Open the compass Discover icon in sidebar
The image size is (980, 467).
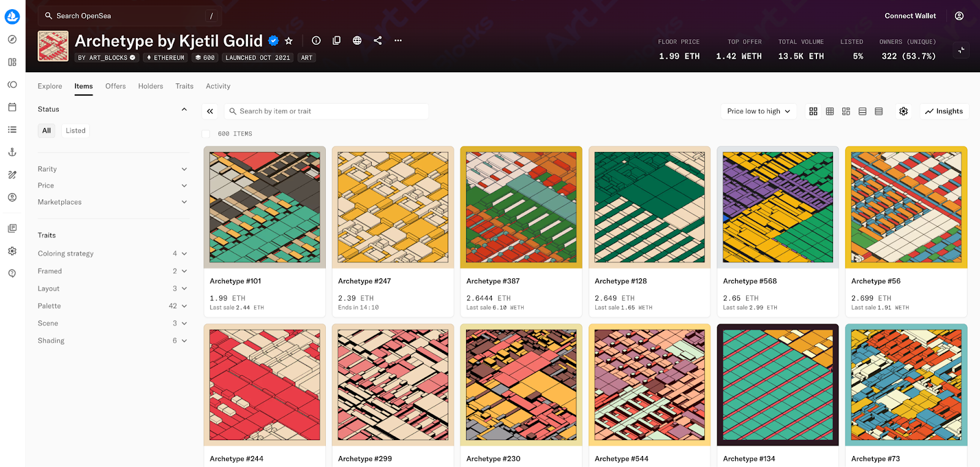tap(12, 39)
